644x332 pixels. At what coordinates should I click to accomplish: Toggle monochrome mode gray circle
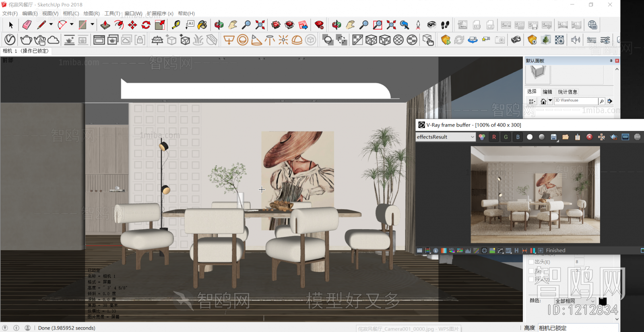coord(542,137)
